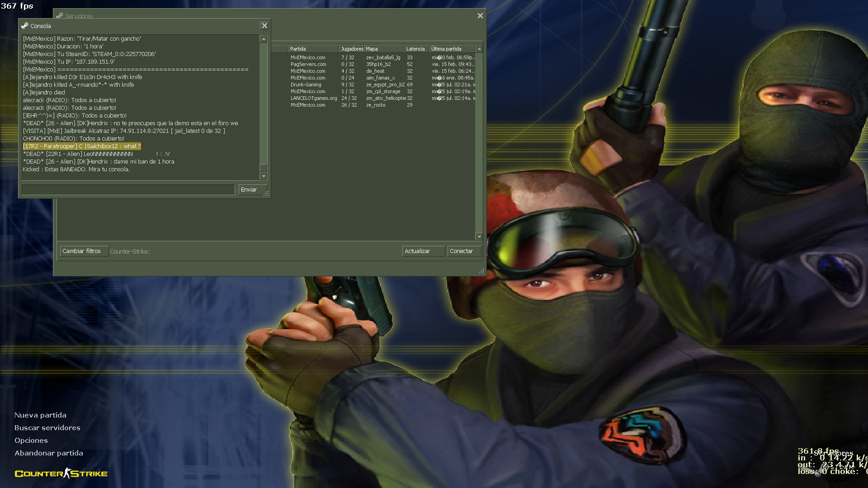The width and height of the screenshot is (868, 488).
Task: Open Opciones from main menu
Action: point(31,441)
